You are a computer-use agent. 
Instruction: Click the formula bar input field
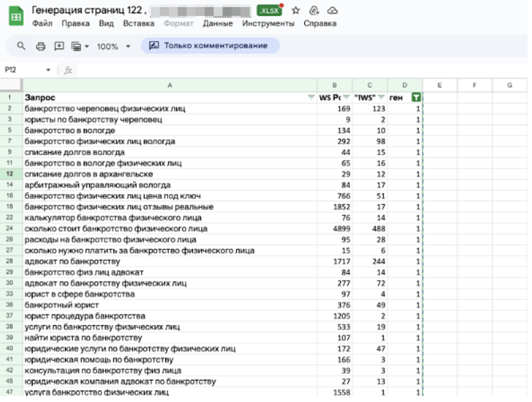click(283, 70)
